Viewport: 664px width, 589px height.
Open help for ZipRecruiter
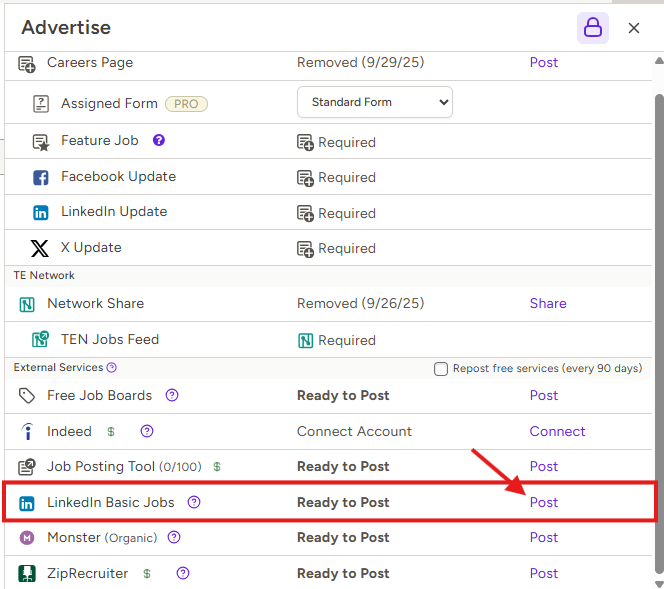[183, 573]
